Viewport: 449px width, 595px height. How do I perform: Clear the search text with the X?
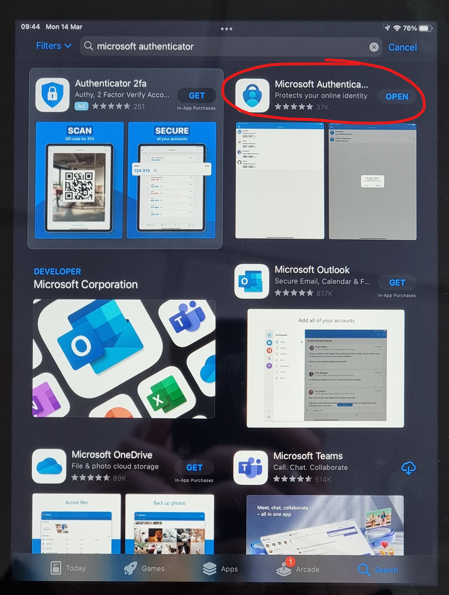coord(373,47)
